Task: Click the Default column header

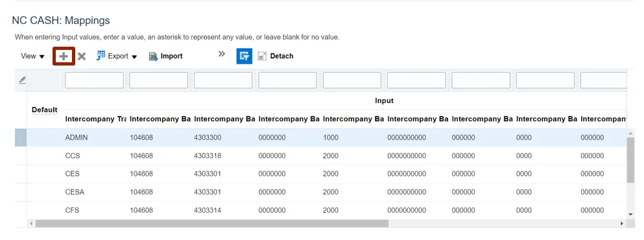Action: (44, 110)
